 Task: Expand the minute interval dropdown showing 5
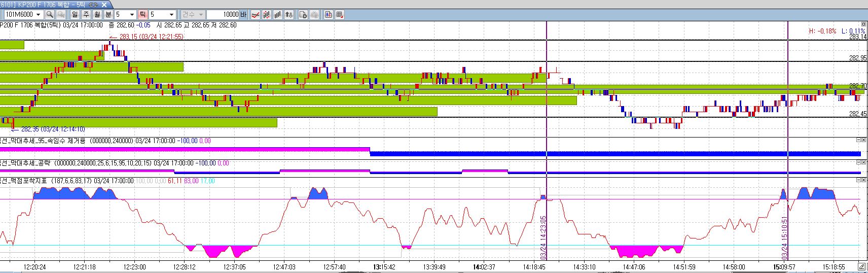pyautogui.click(x=132, y=15)
